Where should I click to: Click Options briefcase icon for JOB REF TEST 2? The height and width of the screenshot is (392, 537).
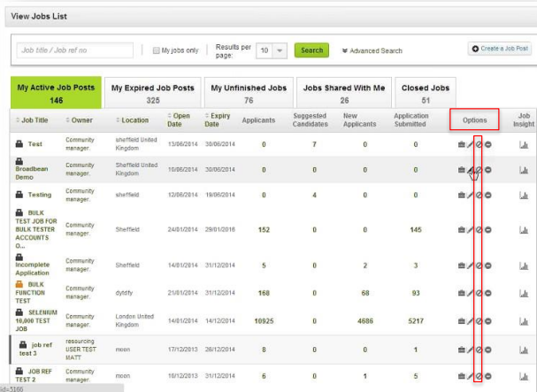462,376
